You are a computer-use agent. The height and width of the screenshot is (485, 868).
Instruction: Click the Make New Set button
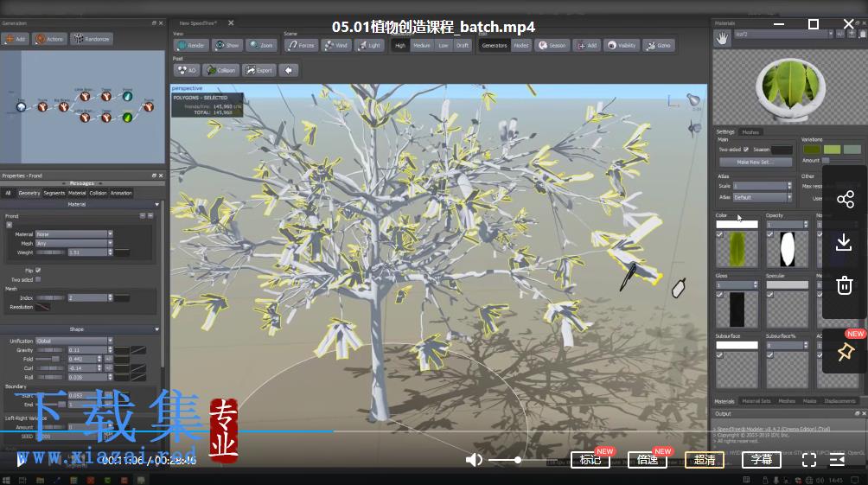coord(755,163)
